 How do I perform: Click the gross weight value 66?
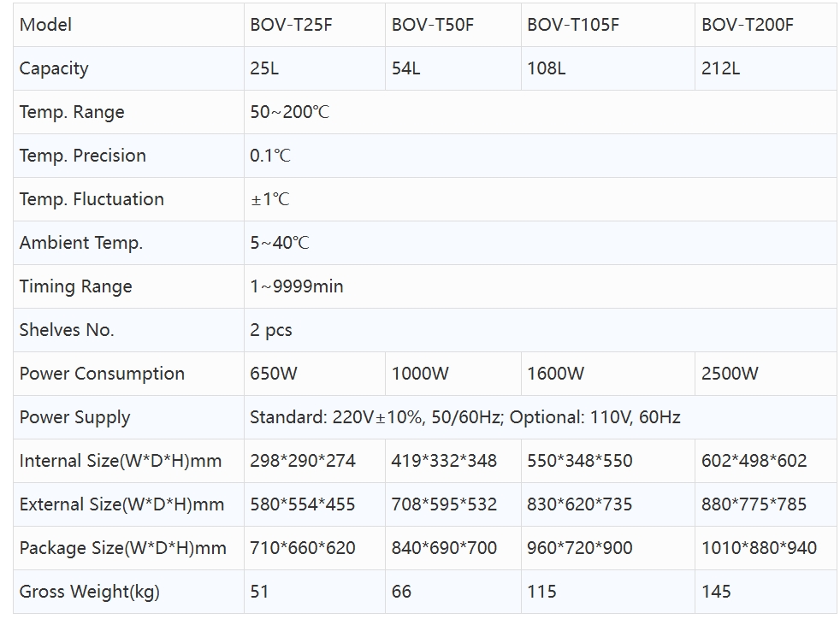401,592
